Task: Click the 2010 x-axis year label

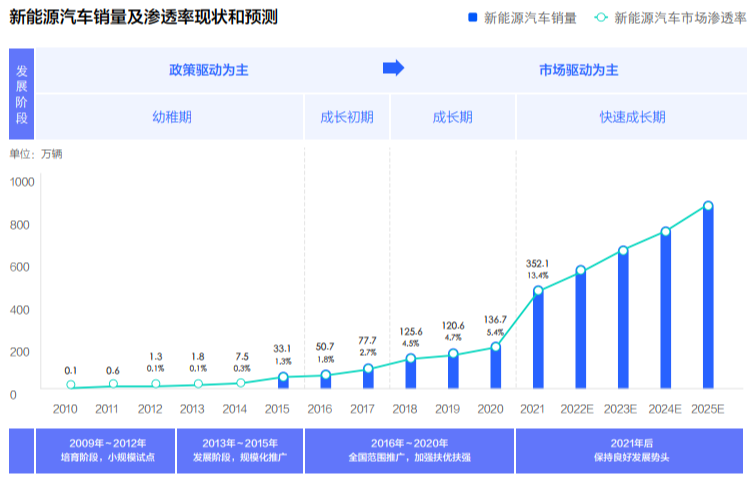Action: tap(65, 409)
